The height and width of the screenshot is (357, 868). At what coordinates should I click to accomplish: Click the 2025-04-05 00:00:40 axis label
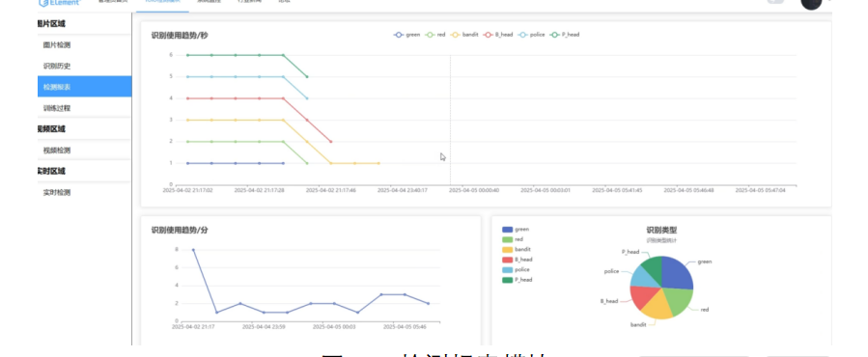[474, 190]
